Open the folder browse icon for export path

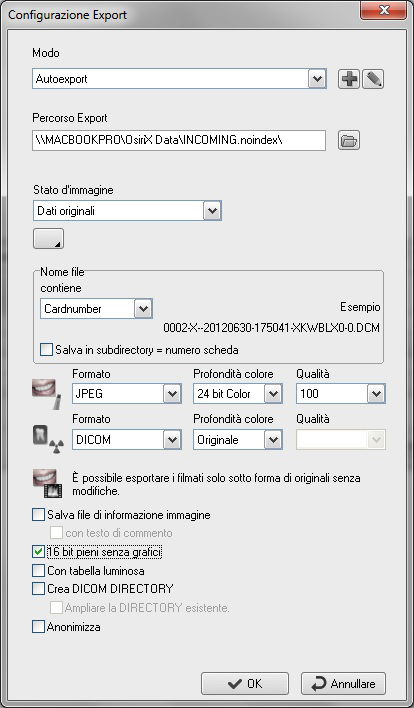point(349,140)
